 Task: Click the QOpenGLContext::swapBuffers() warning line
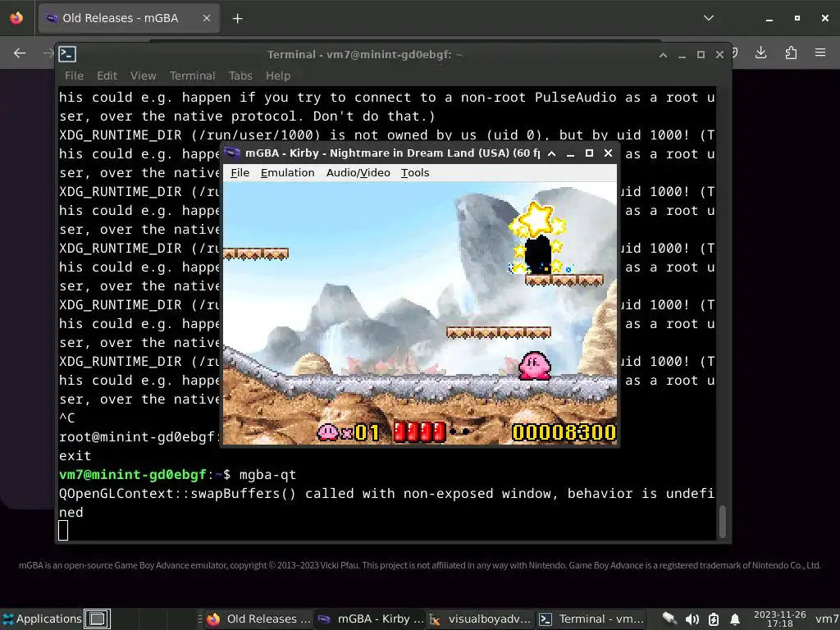[x=386, y=493]
